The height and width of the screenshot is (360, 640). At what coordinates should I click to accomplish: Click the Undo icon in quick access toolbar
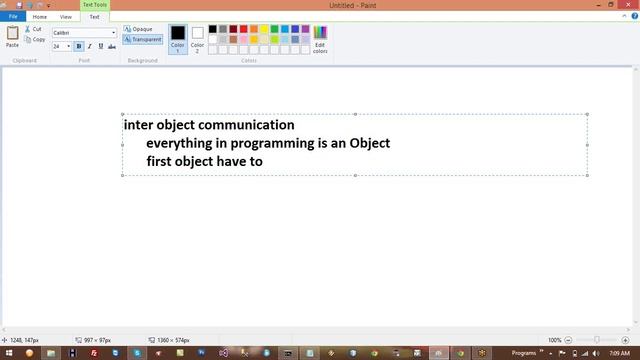coord(30,5)
